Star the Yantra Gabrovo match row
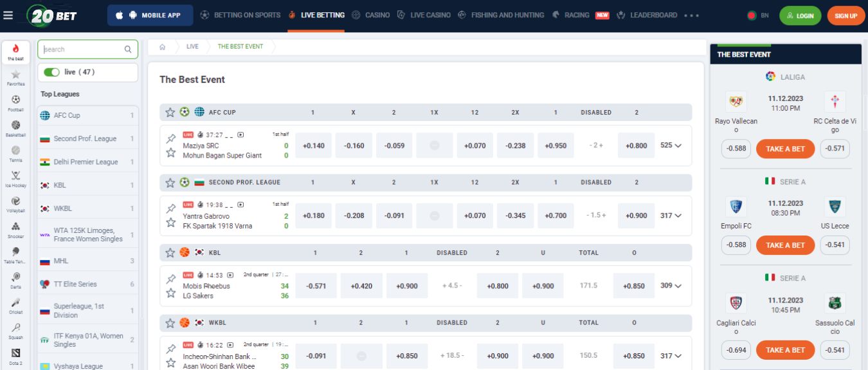The image size is (868, 370). [170, 223]
